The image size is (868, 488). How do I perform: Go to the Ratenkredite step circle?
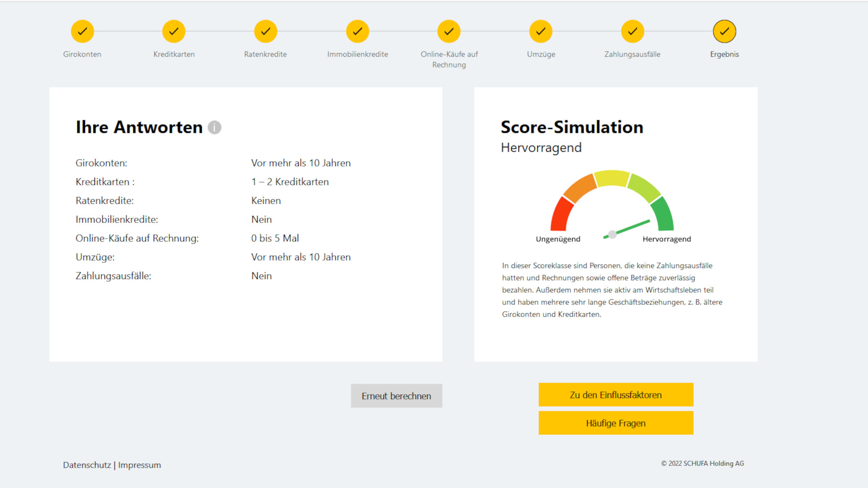pos(266,31)
